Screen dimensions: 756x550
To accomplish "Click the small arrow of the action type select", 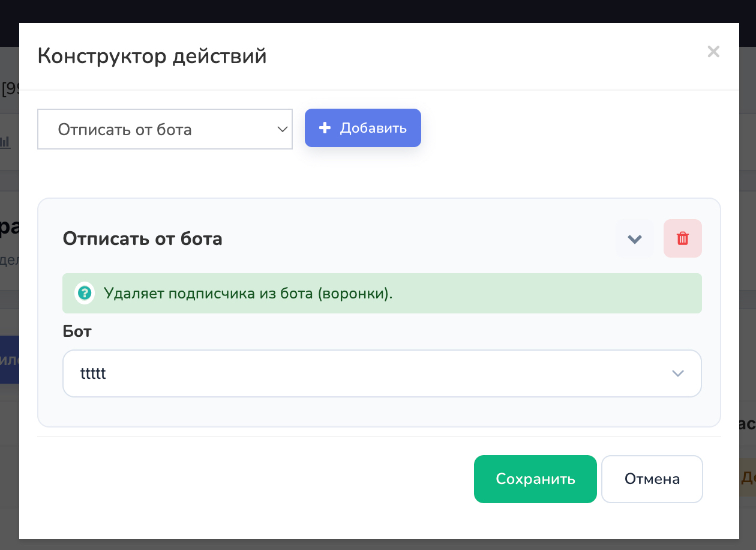I will click(283, 129).
